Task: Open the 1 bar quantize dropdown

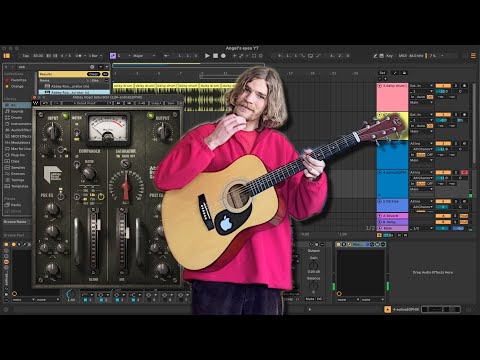Action: (x=95, y=56)
